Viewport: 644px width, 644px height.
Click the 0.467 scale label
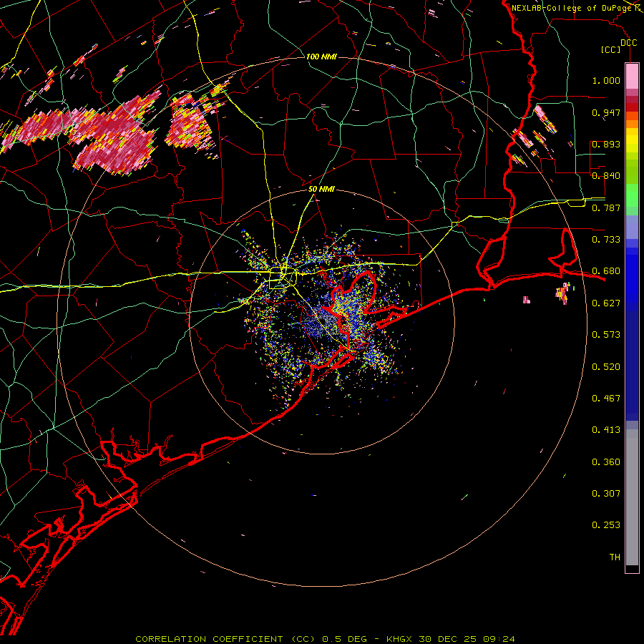point(606,399)
